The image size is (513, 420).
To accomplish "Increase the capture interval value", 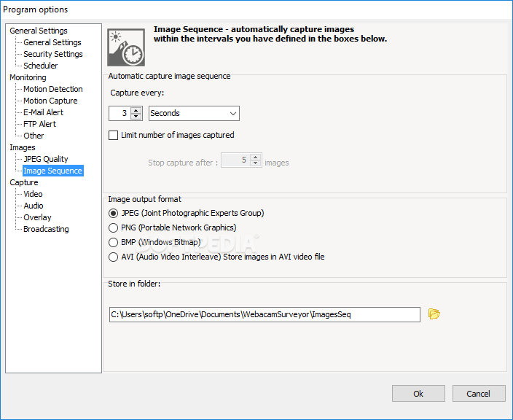I will 136,110.
